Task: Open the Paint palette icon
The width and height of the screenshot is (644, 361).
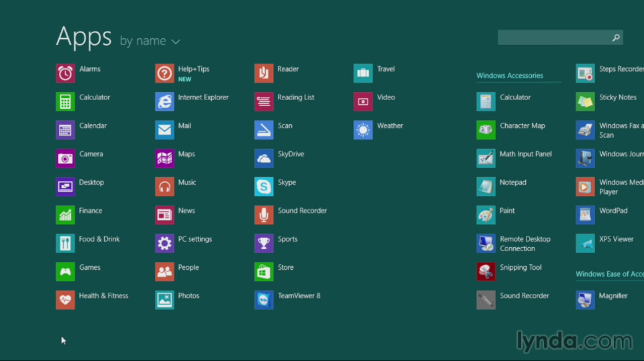Action: (486, 215)
